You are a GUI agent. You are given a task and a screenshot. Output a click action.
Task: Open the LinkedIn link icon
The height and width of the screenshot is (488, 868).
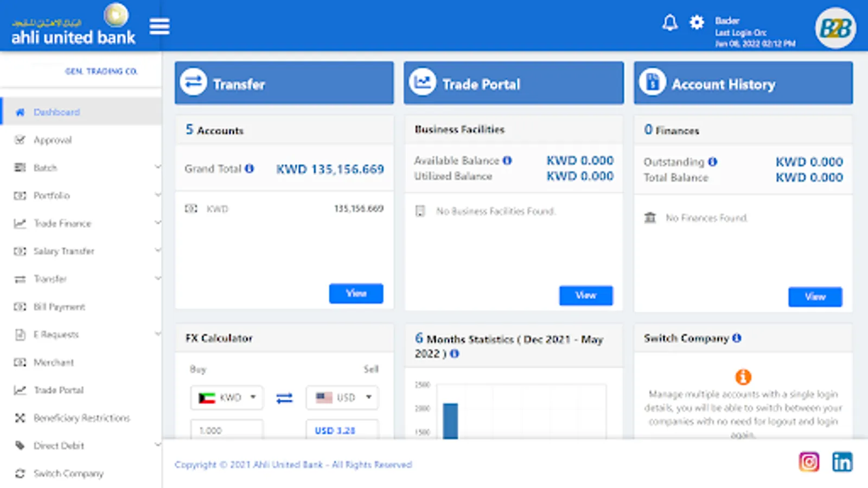pyautogui.click(x=842, y=462)
